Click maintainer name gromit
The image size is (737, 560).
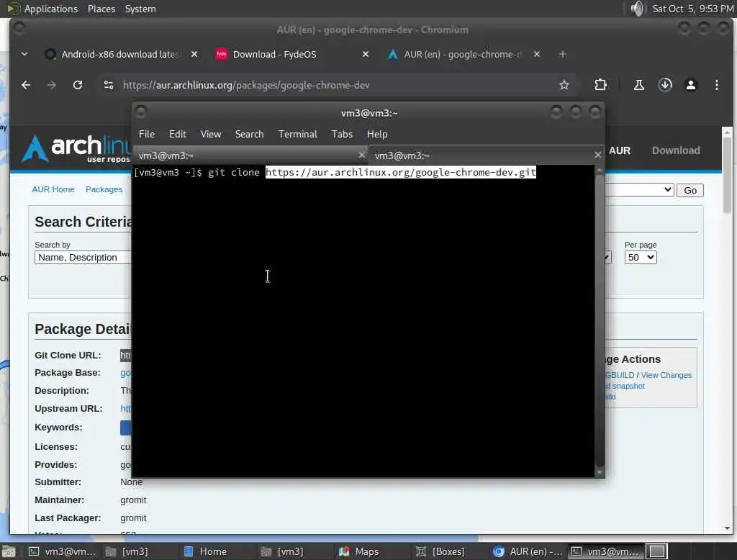tap(133, 500)
